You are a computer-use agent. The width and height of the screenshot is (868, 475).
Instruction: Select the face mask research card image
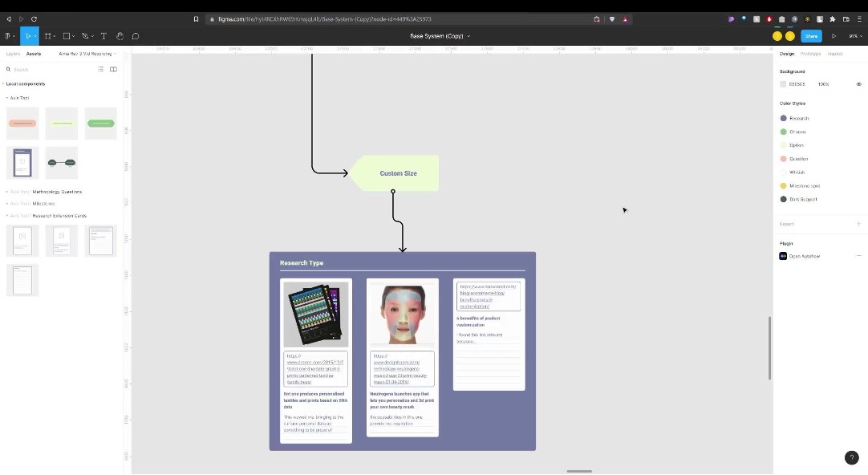tap(403, 314)
